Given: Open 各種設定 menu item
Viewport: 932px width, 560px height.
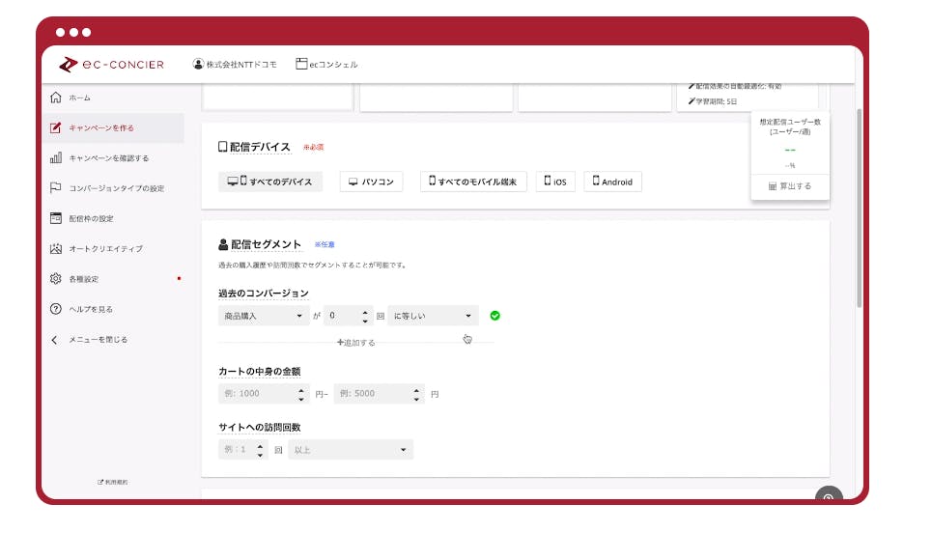Looking at the screenshot, I should point(84,279).
